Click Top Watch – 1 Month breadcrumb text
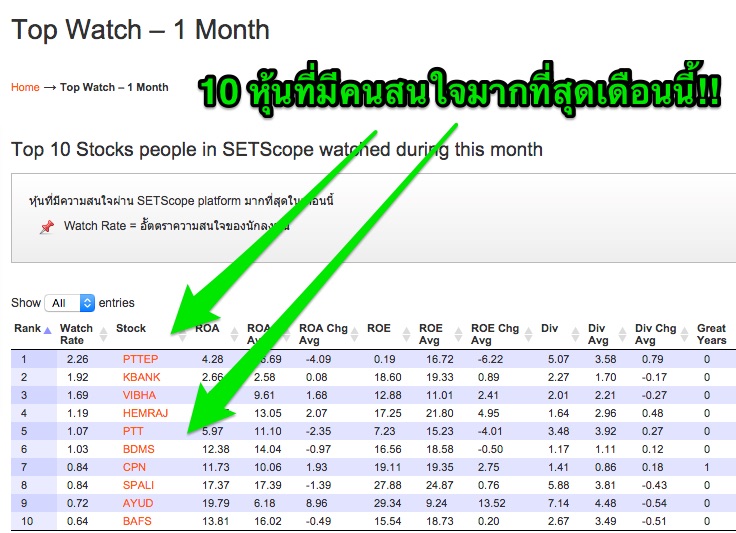Viewport: 736px width, 533px height. (x=114, y=87)
